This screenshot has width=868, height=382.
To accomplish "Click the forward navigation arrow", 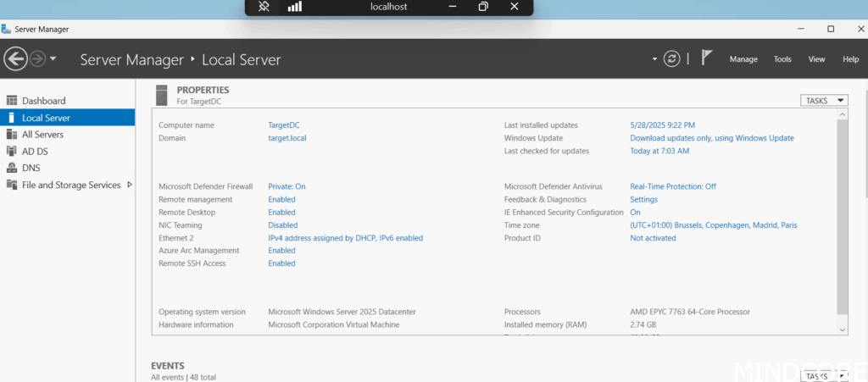I will coord(37,58).
